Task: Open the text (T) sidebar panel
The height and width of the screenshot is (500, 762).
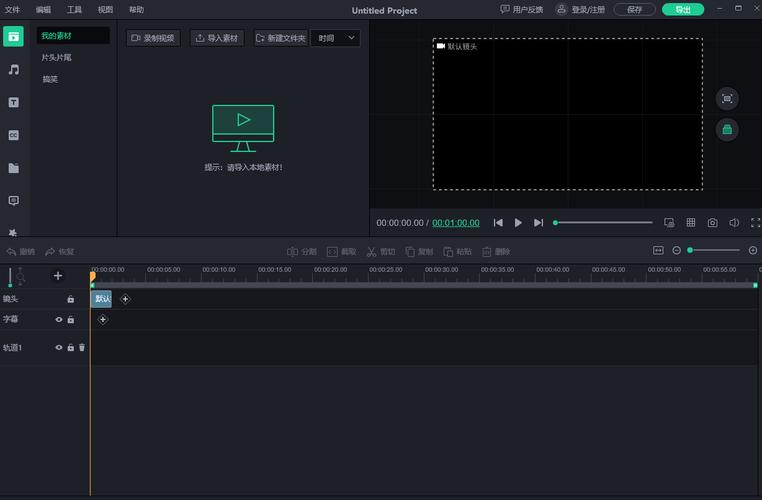Action: 14,102
